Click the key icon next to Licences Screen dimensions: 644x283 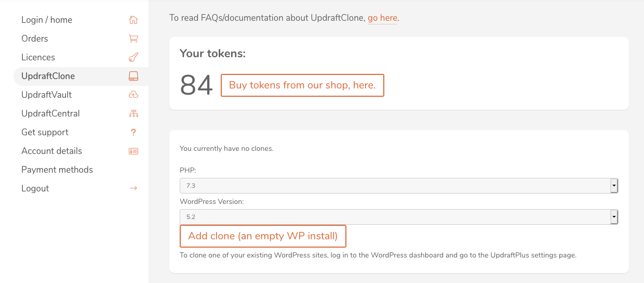(x=133, y=57)
